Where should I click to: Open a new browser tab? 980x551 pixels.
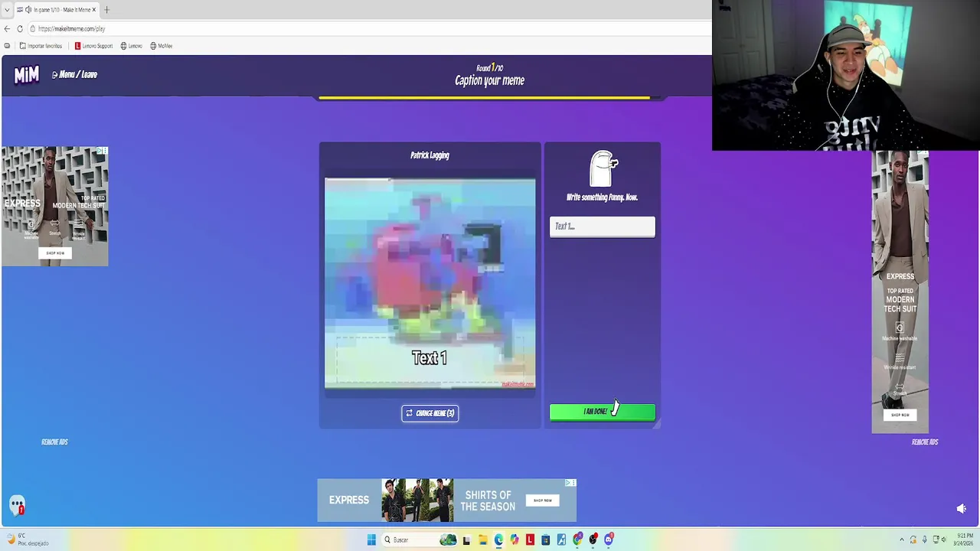coord(106,10)
